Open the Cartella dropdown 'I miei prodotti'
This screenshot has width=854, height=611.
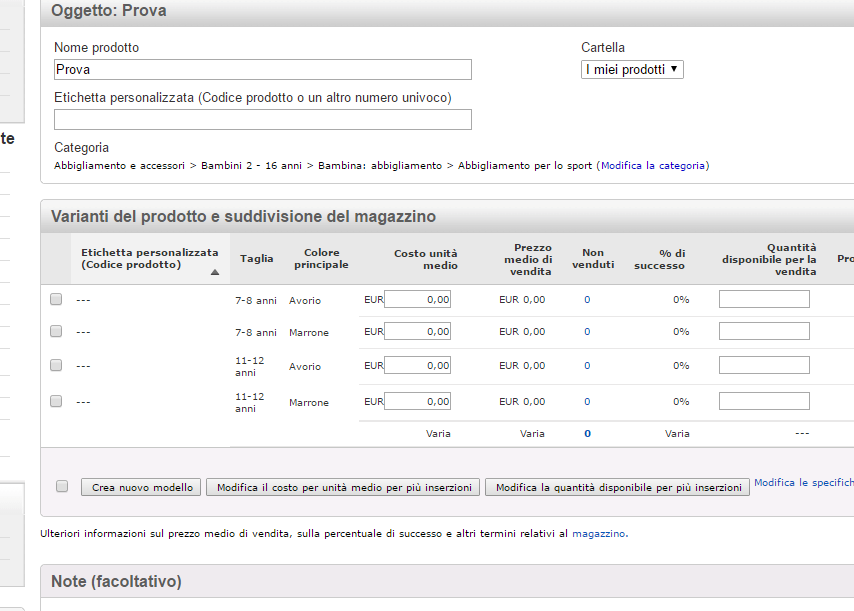[632, 69]
